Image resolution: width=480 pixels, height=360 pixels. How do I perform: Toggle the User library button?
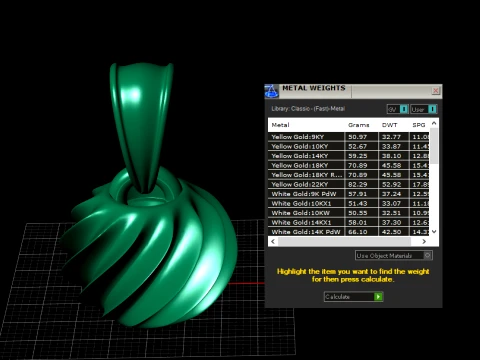pos(424,109)
